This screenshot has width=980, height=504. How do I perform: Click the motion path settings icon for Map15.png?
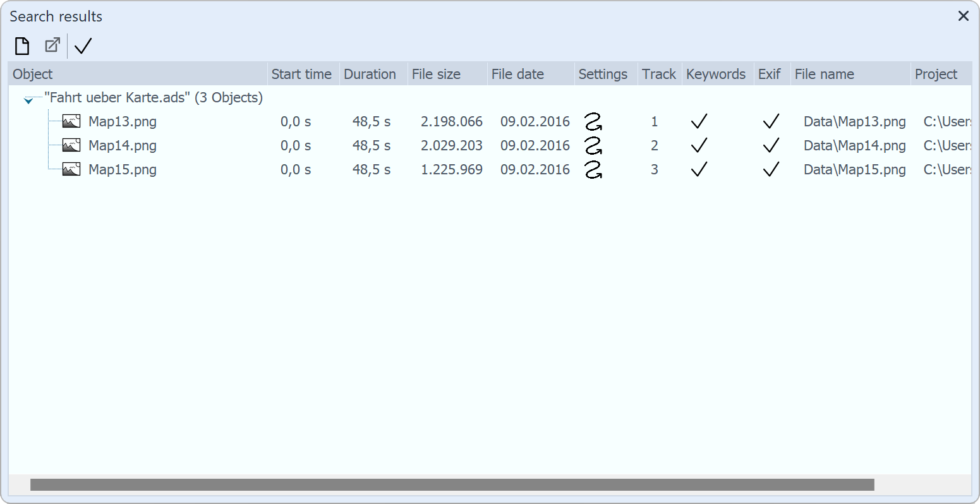(x=593, y=170)
